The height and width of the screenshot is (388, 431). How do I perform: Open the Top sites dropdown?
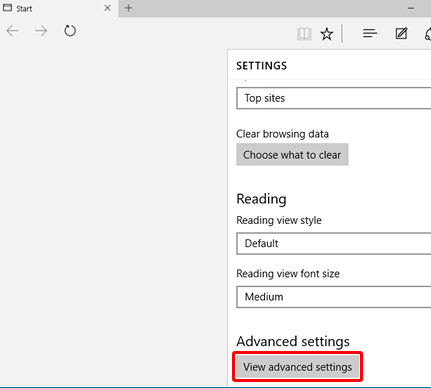(x=334, y=98)
